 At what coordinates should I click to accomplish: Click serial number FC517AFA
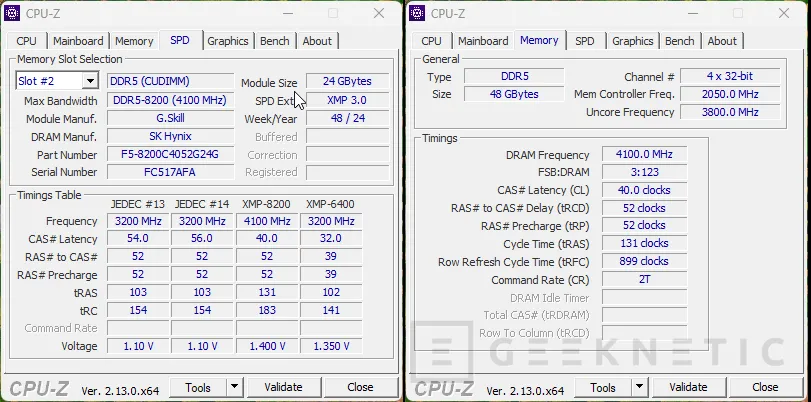click(x=171, y=172)
